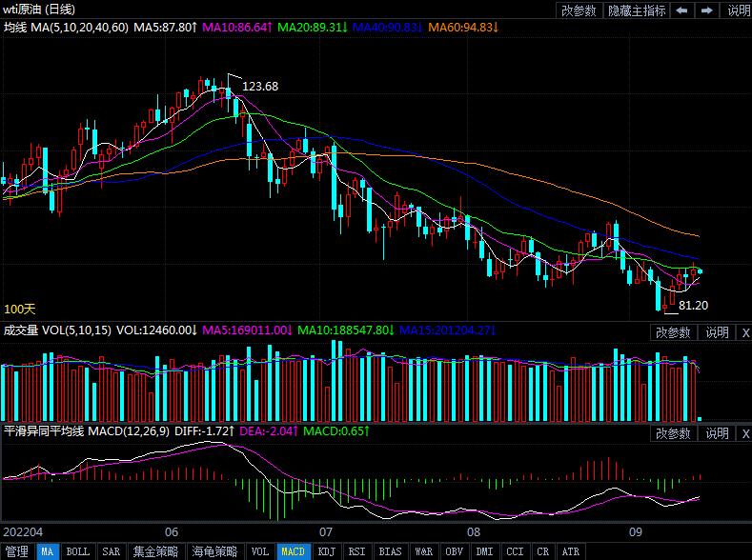The height and width of the screenshot is (560, 752).
Task: Close the volume panel with X
Action: click(744, 332)
